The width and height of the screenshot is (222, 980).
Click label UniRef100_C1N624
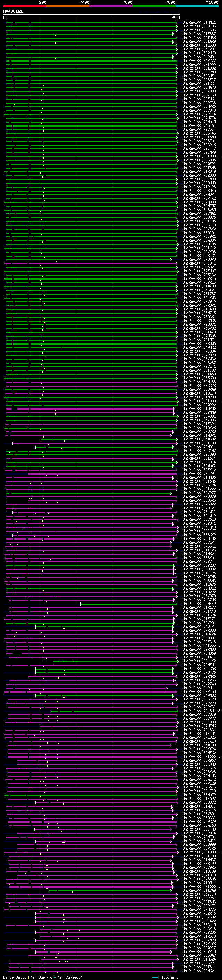pyautogui.click(x=199, y=959)
